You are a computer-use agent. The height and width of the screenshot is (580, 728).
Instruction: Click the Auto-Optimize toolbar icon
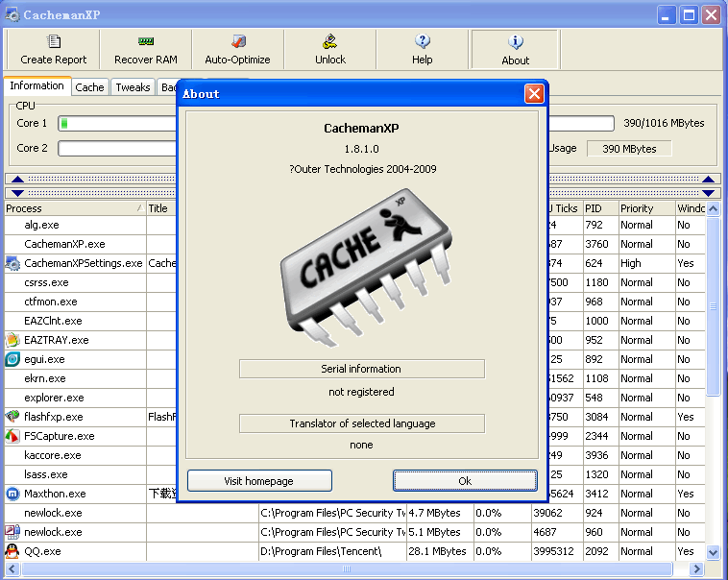[238, 41]
